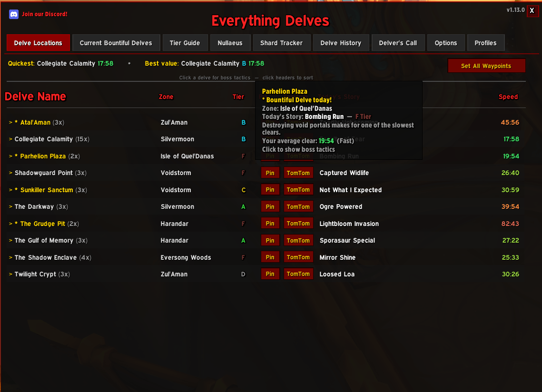Switch to the Shard Tracker tab
542x392 pixels.
(x=281, y=43)
